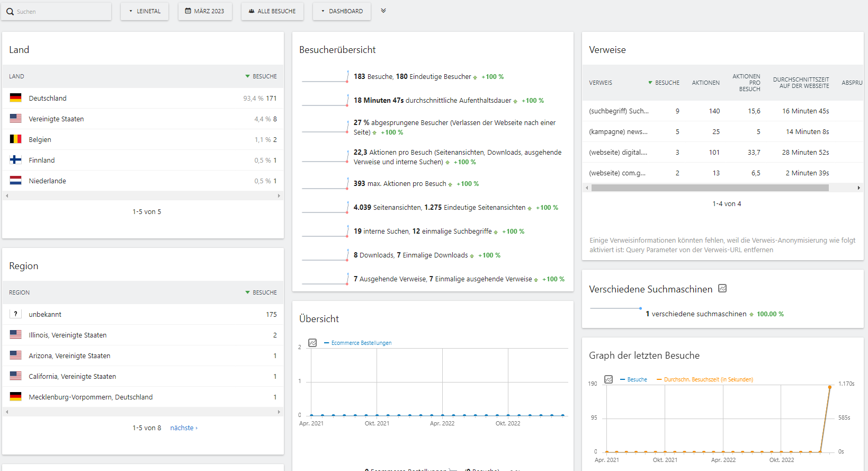
Task: Click sparkline for 18 Minuten Aufenthaltsdauer
Action: pos(325,101)
